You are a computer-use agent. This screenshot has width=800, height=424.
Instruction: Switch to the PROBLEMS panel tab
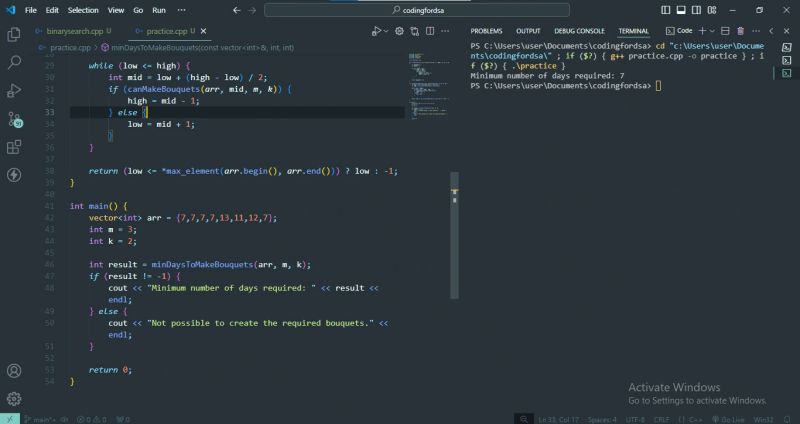point(486,31)
